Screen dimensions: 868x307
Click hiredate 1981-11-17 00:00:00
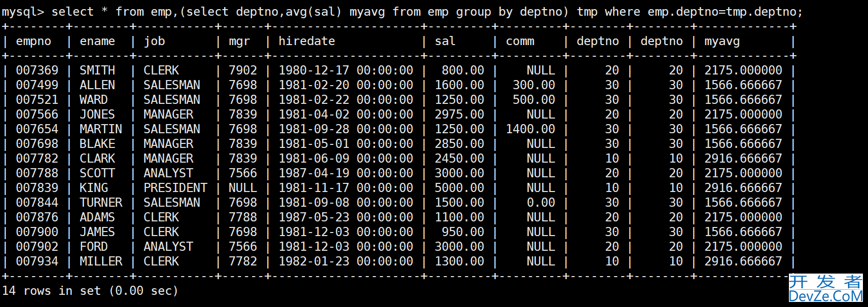346,188
